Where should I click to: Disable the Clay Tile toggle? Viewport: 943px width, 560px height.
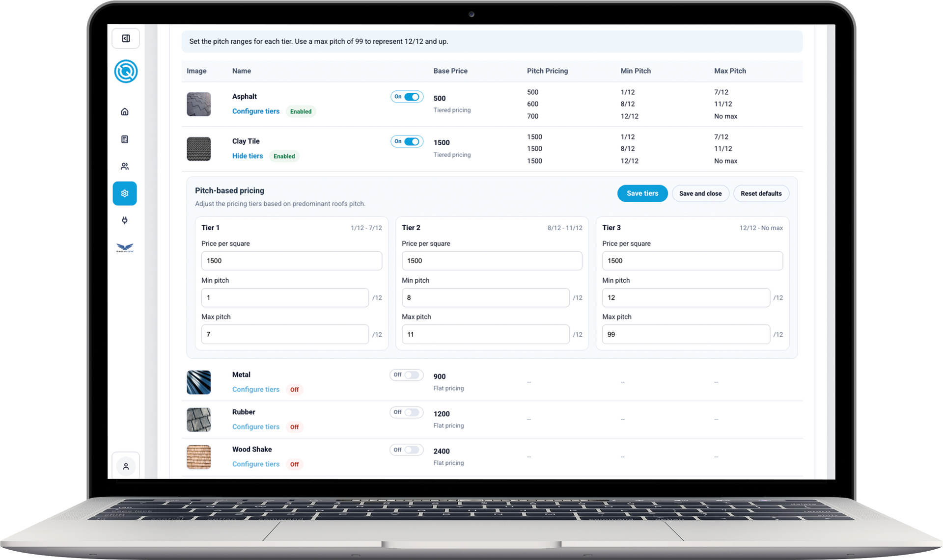pyautogui.click(x=411, y=141)
